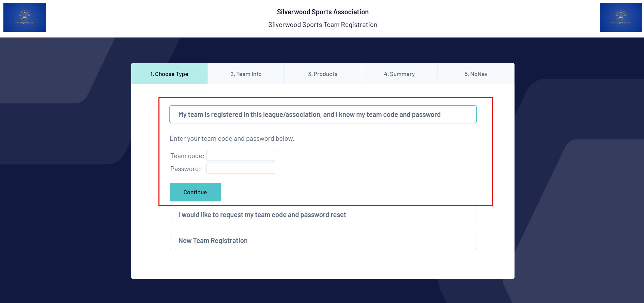
Task: Click the left Silverwood Sports Association logo
Action: point(25,17)
